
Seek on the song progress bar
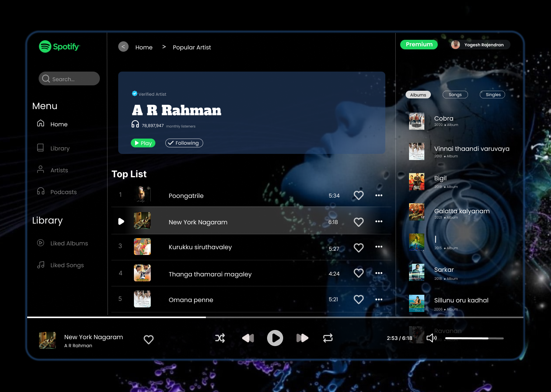coord(275,317)
